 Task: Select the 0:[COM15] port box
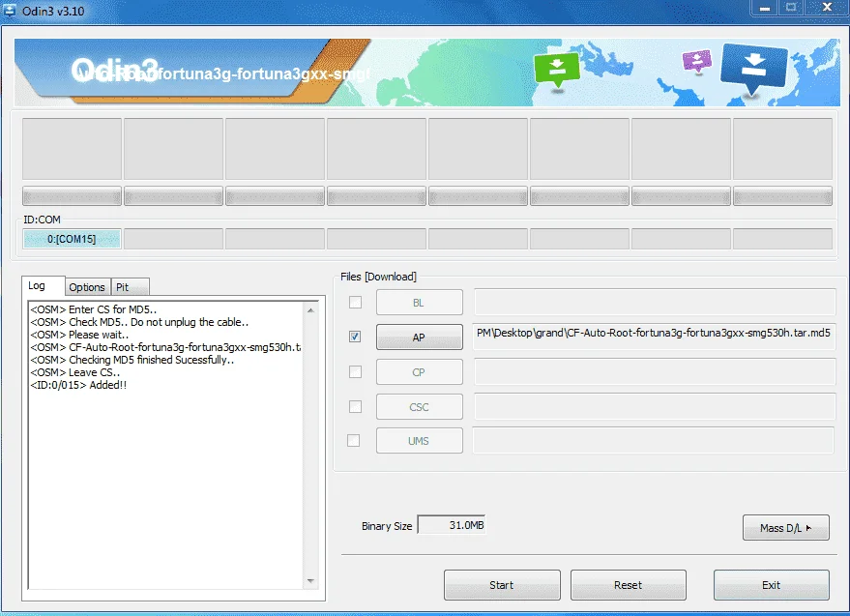pyautogui.click(x=72, y=239)
